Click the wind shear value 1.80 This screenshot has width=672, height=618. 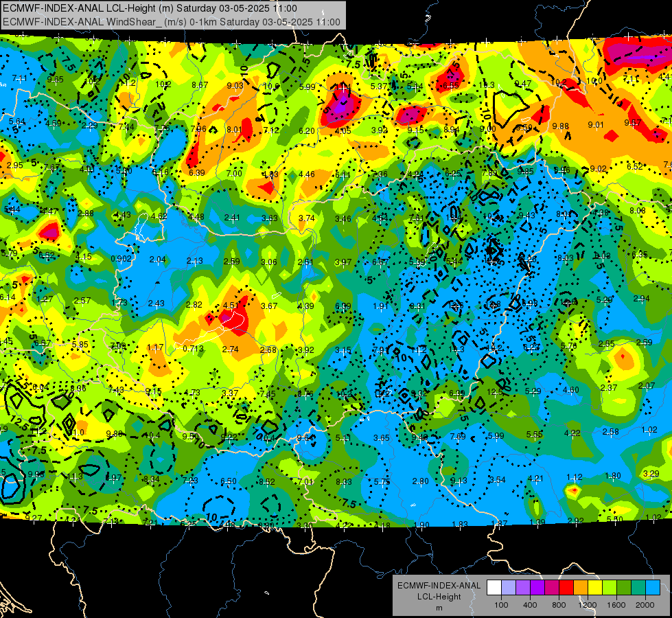(613, 475)
